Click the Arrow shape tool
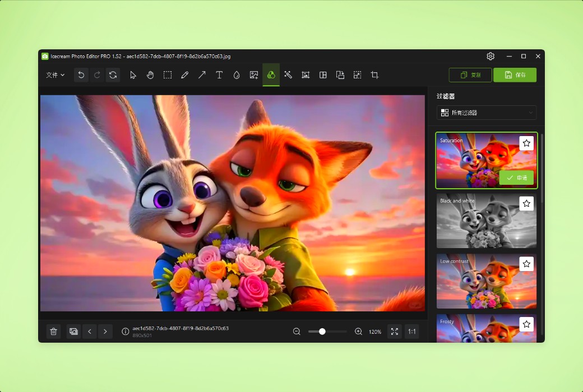 click(202, 74)
